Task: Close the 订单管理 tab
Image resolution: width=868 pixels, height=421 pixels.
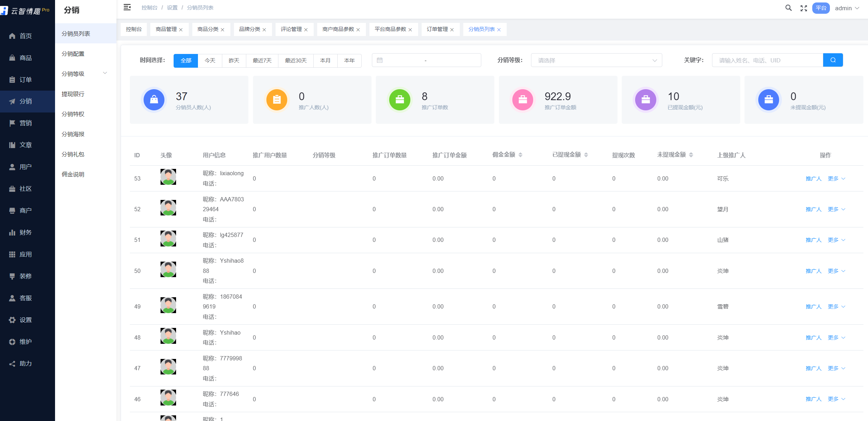Action: point(452,30)
